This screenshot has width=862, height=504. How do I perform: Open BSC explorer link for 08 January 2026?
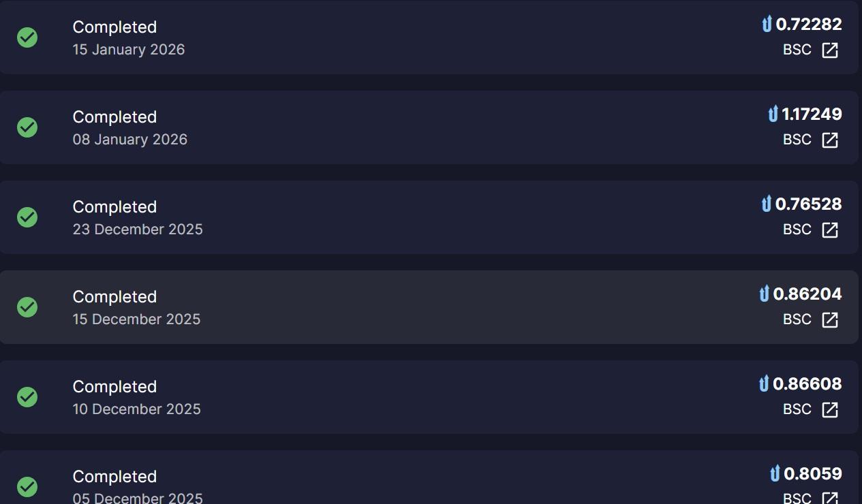pyautogui.click(x=830, y=140)
